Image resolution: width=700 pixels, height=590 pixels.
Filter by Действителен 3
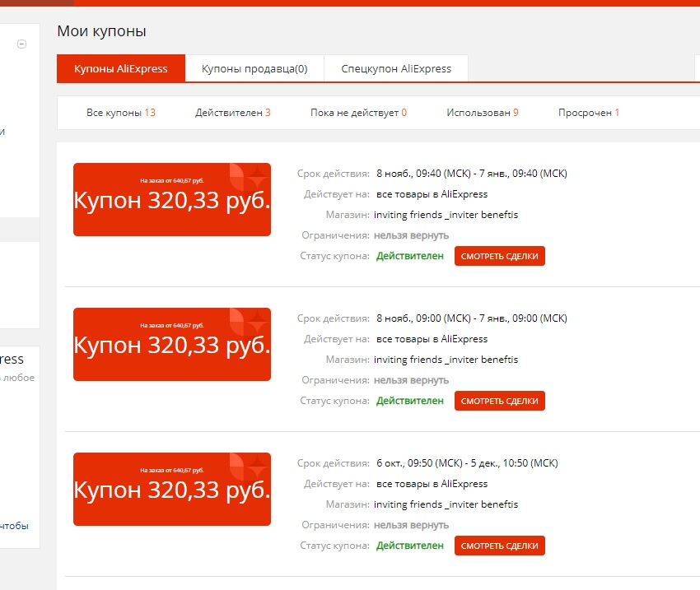pyautogui.click(x=232, y=113)
